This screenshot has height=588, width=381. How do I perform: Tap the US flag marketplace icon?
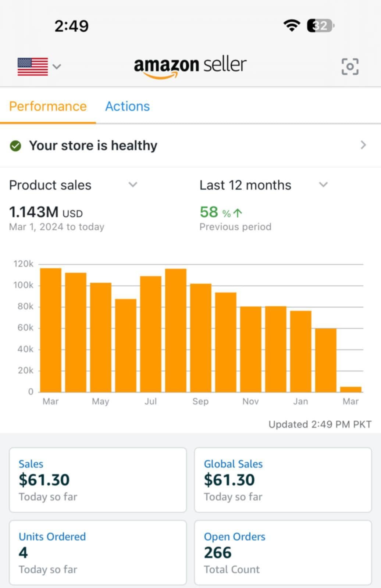[x=33, y=67]
